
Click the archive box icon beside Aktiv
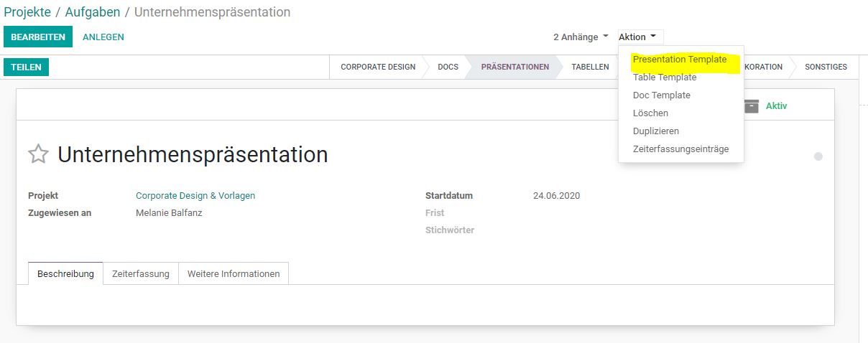[752, 106]
